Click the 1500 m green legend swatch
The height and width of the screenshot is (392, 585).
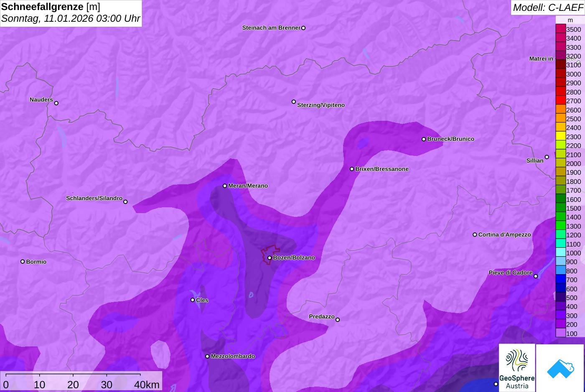coord(560,208)
